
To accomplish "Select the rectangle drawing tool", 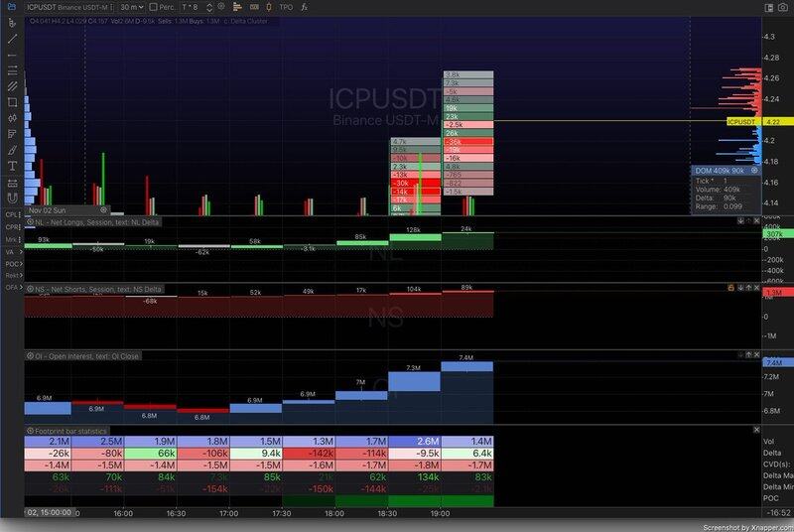I will point(11,101).
